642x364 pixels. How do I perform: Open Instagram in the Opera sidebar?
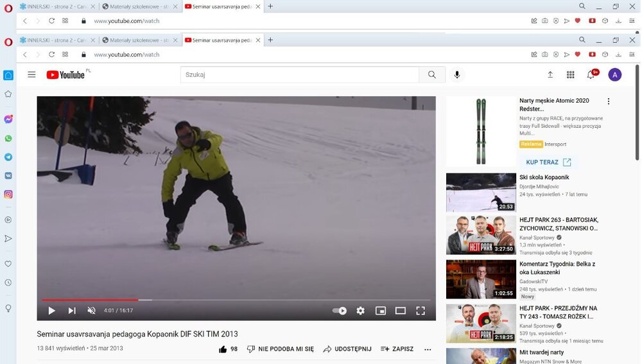click(x=8, y=194)
